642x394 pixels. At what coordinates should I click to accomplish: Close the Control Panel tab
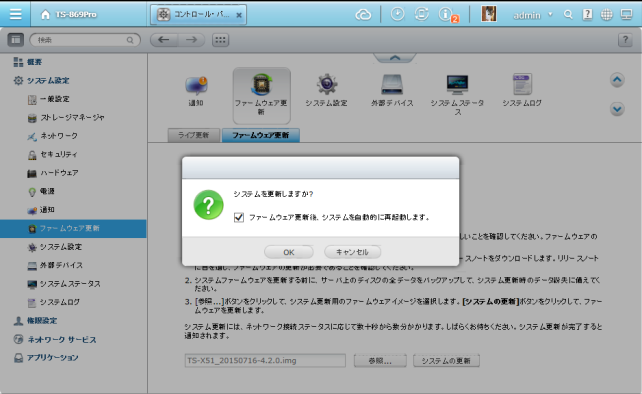pyautogui.click(x=239, y=16)
